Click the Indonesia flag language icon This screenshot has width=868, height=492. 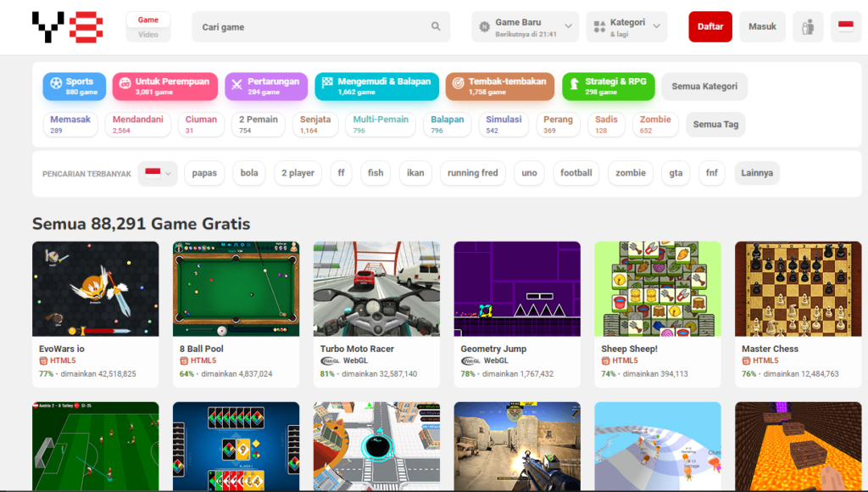pos(844,26)
